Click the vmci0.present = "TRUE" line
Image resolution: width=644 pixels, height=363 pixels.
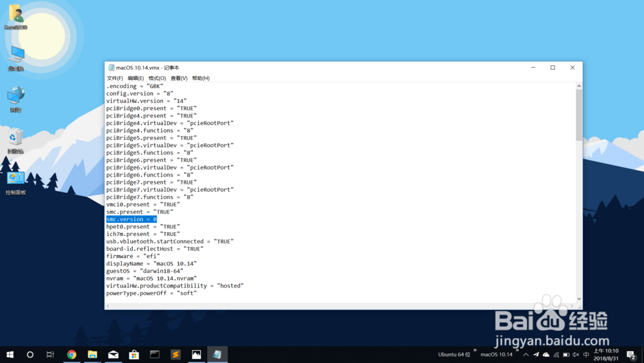point(143,204)
